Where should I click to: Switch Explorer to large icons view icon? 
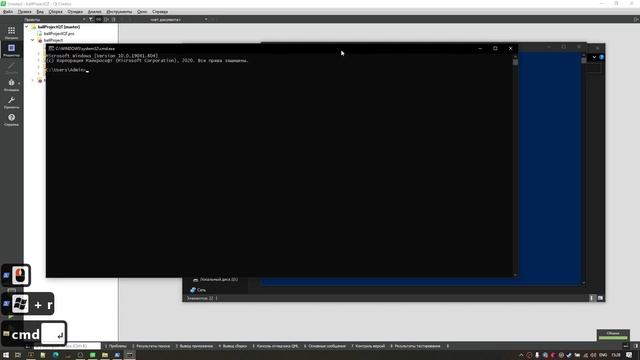600,298
